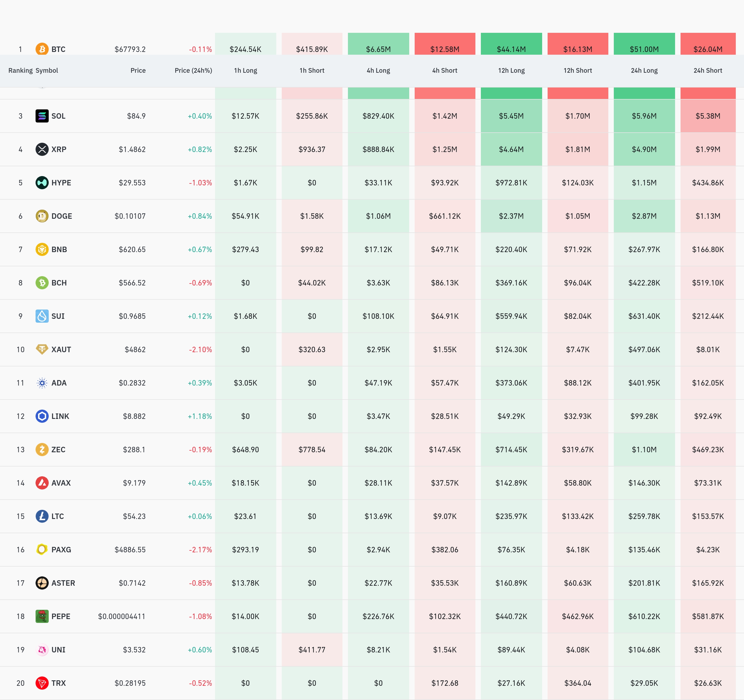Click the PEPE frog icon
This screenshot has height=700, width=744.
click(42, 616)
